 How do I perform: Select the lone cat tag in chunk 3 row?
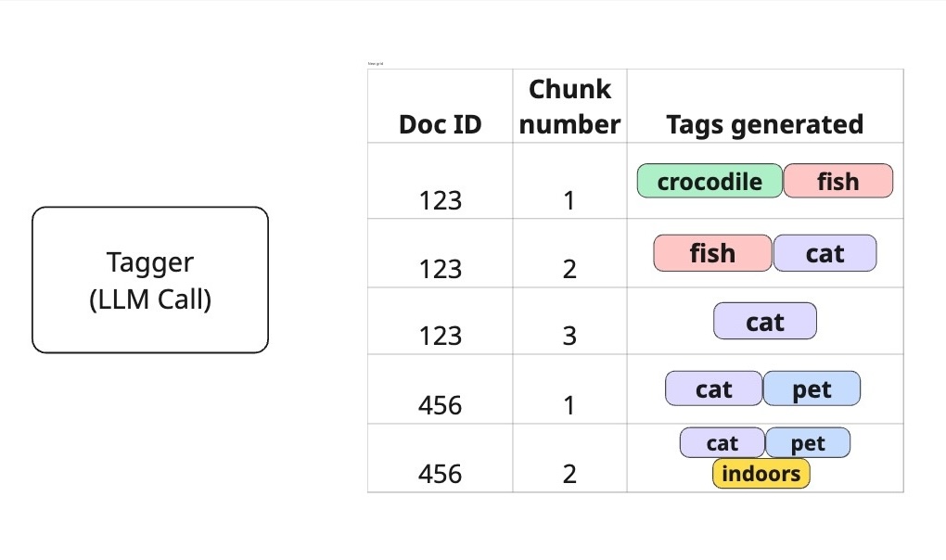click(765, 322)
